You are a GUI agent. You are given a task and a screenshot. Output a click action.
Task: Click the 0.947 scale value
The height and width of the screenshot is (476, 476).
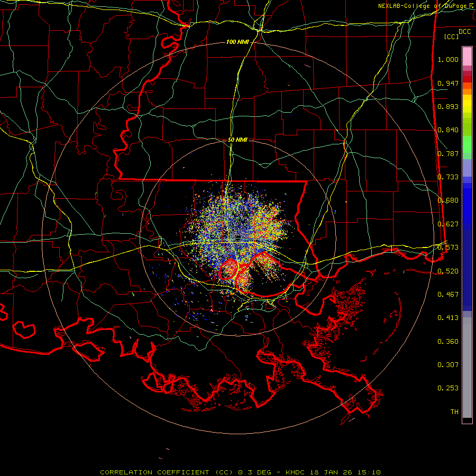[x=448, y=83]
